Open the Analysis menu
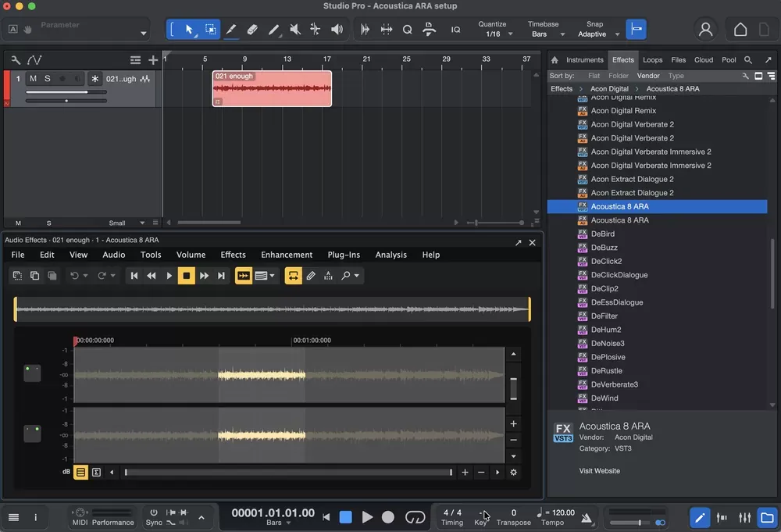 (391, 255)
